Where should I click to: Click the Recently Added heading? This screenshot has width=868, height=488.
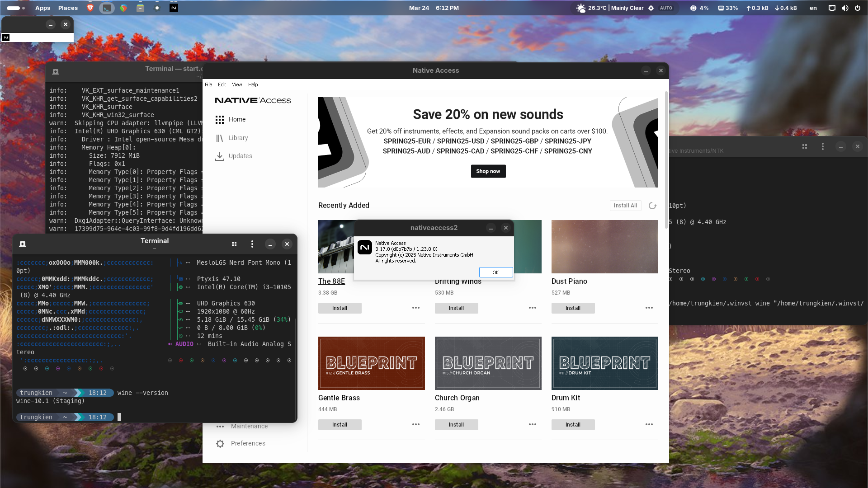click(344, 205)
